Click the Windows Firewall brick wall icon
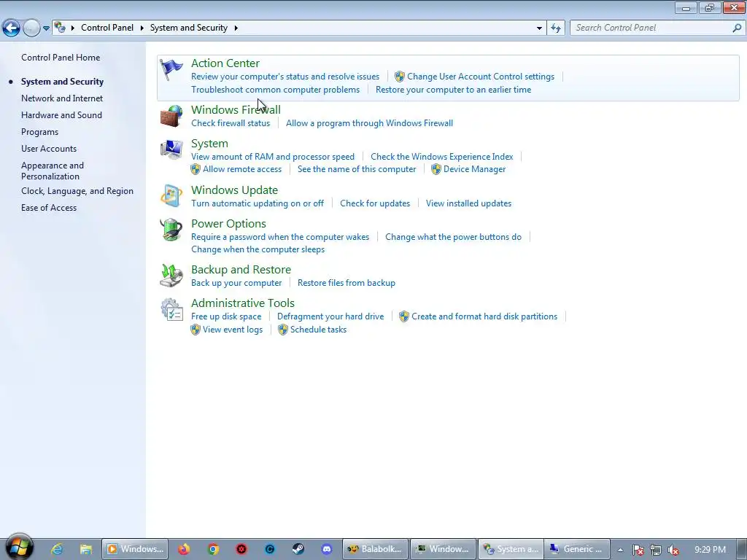 pos(171,116)
